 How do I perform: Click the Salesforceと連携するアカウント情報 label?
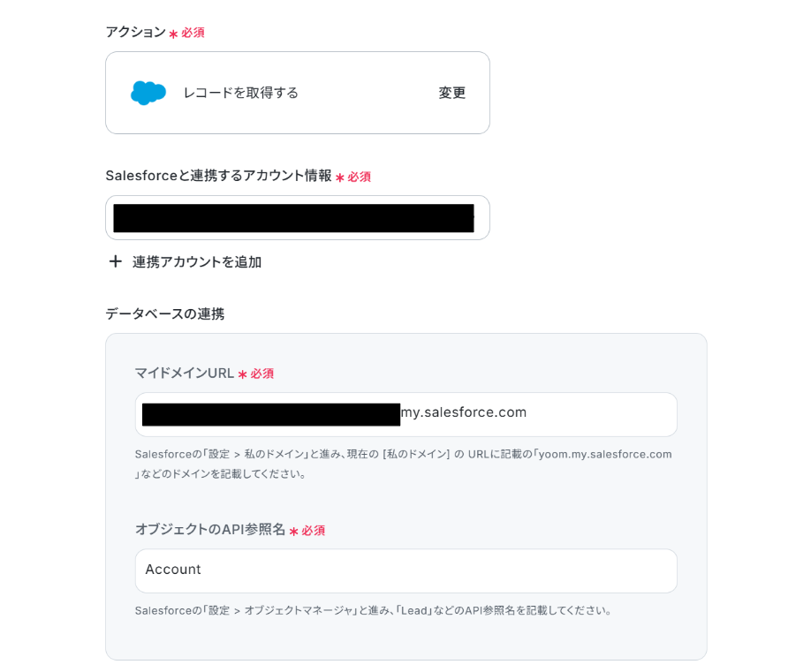tap(219, 176)
